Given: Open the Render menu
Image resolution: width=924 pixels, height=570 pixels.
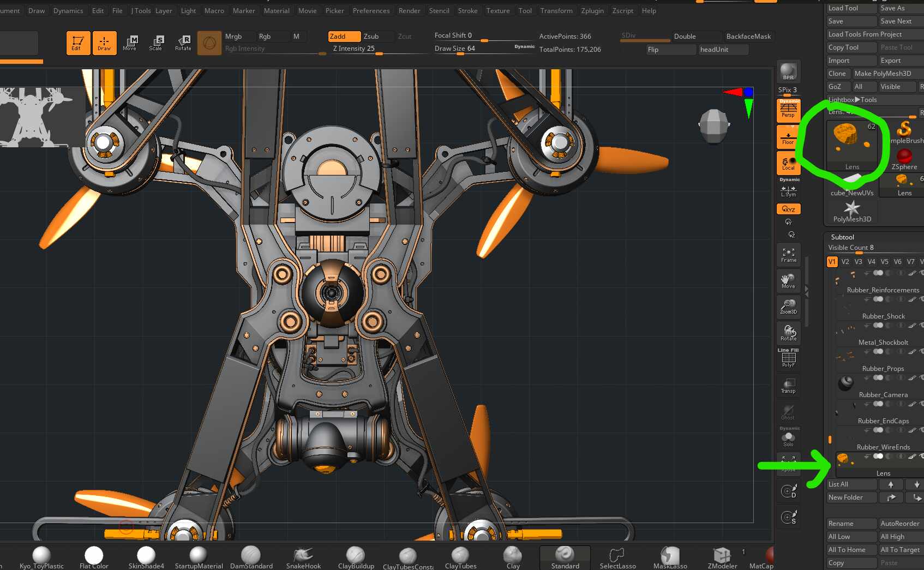Looking at the screenshot, I should tap(409, 11).
